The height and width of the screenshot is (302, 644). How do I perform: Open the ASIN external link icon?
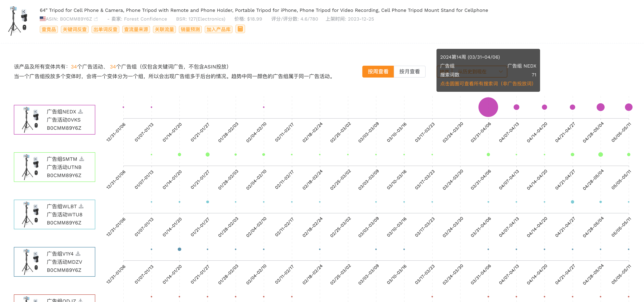(96, 19)
